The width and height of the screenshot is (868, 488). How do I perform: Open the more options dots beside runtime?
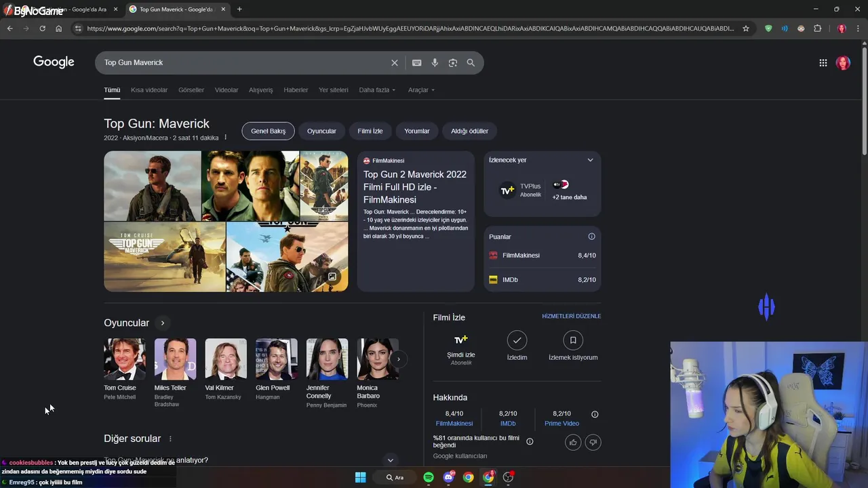(x=226, y=138)
